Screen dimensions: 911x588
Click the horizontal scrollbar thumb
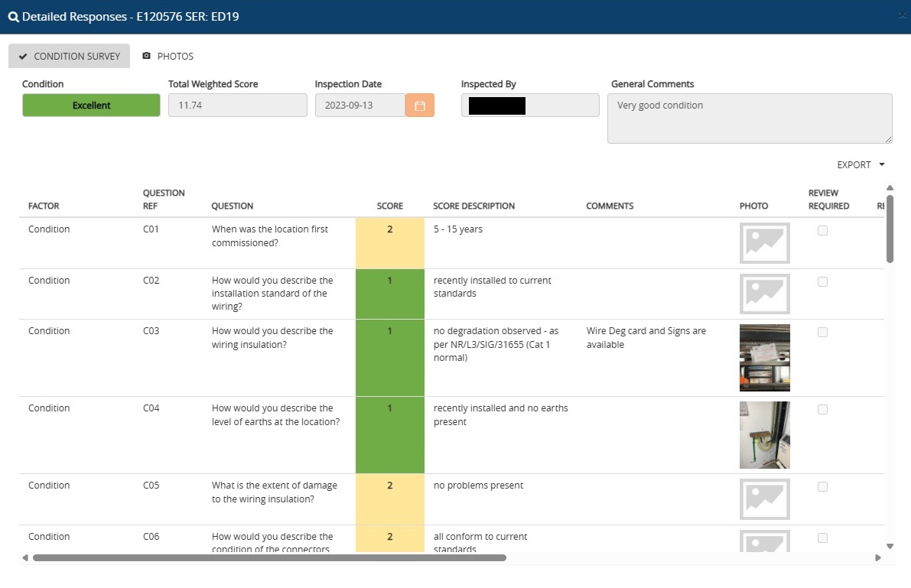[x=269, y=558]
